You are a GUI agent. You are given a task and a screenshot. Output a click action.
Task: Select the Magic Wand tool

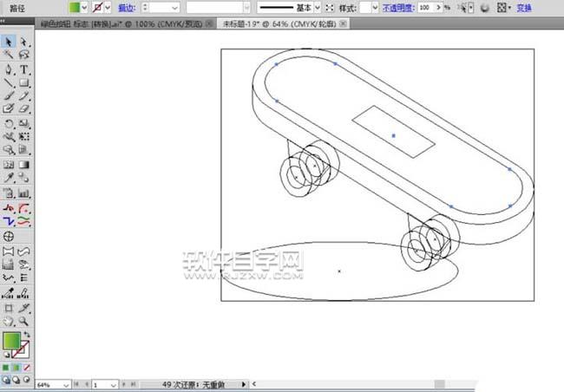(9, 54)
